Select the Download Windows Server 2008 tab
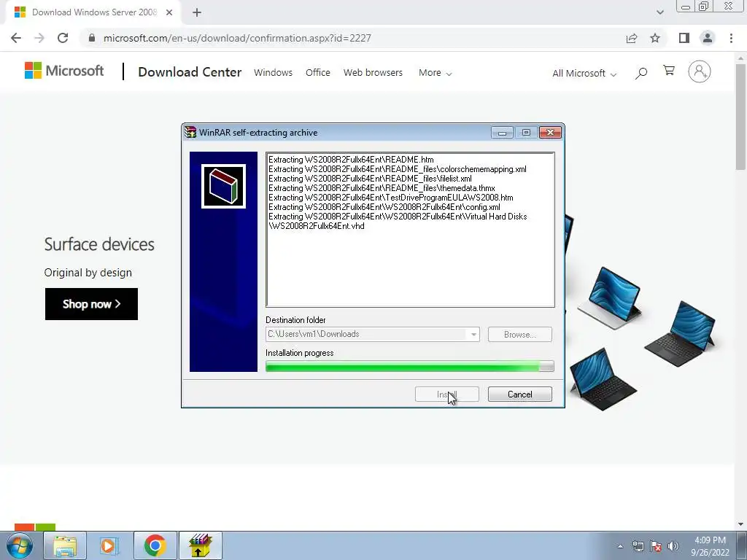Image resolution: width=747 pixels, height=560 pixels. [94, 12]
